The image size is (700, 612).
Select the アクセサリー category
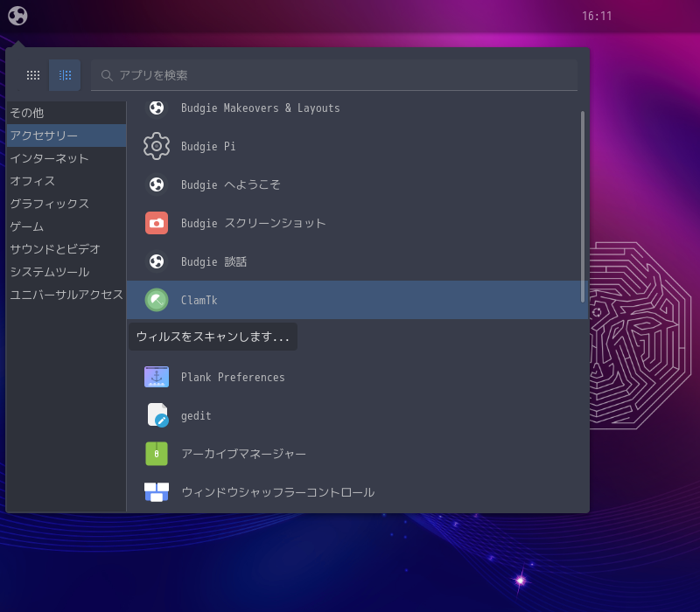(66, 136)
